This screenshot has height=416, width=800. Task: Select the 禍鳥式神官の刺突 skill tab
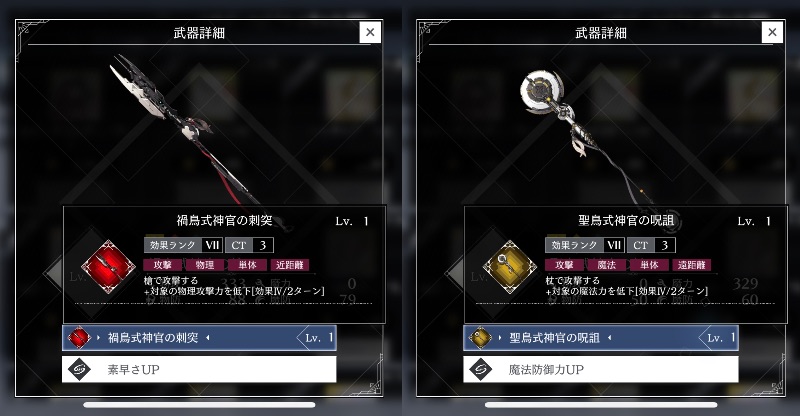pyautogui.click(x=199, y=337)
